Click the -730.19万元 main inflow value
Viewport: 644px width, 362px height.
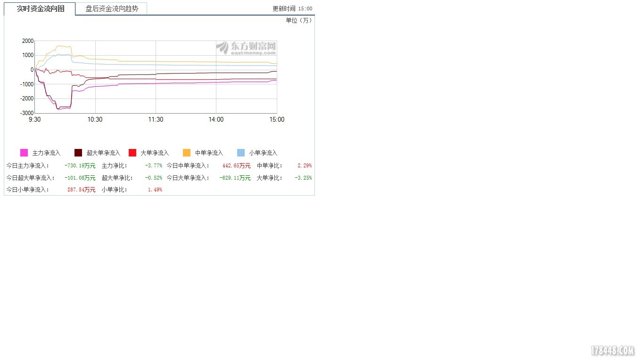(80, 166)
